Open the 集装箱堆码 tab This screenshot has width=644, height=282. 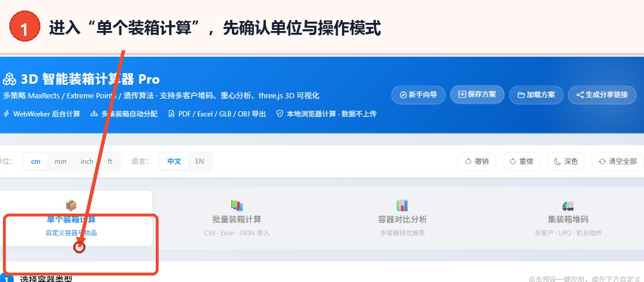click(x=568, y=218)
